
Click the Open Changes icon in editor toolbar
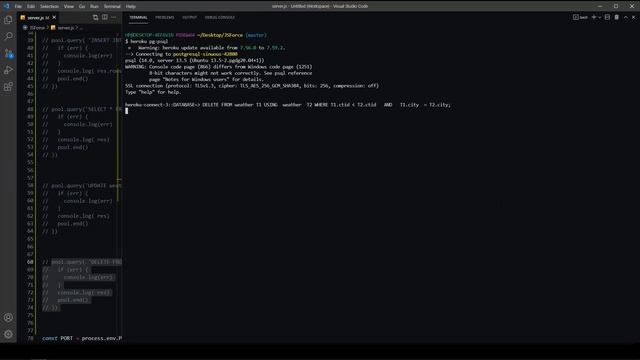pyautogui.click(x=96, y=18)
